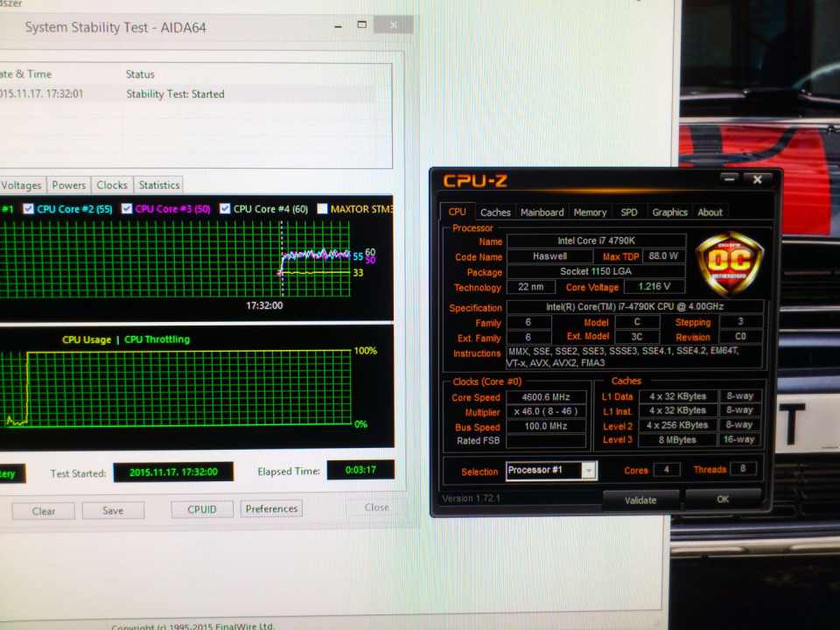Click the Cores 4 value in CPU-Z
Screen dimensions: 840x630
[x=667, y=470]
